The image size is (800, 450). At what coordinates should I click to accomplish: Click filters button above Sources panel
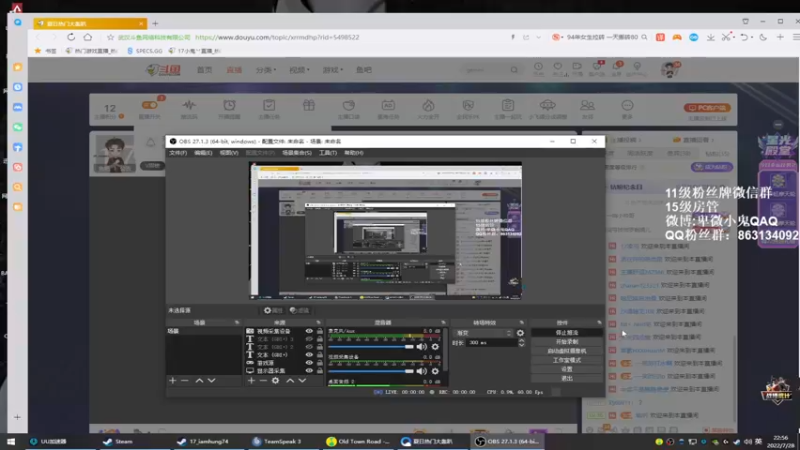coord(299,310)
